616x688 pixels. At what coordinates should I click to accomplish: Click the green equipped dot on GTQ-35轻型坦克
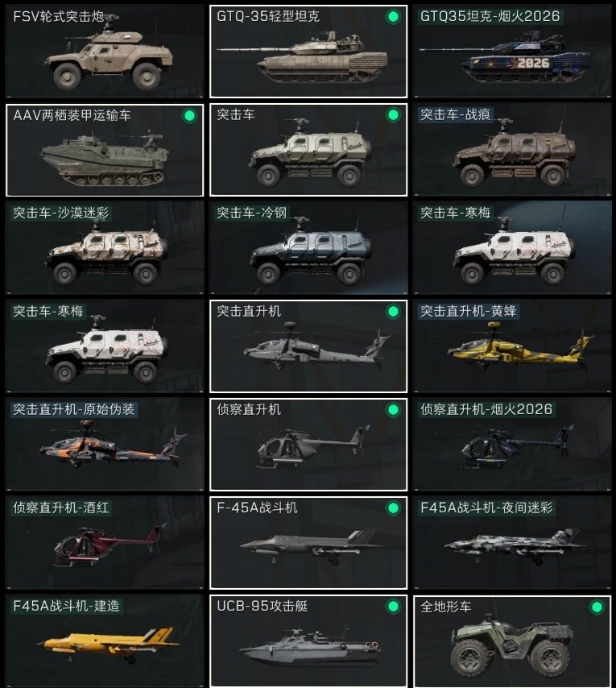click(x=393, y=17)
